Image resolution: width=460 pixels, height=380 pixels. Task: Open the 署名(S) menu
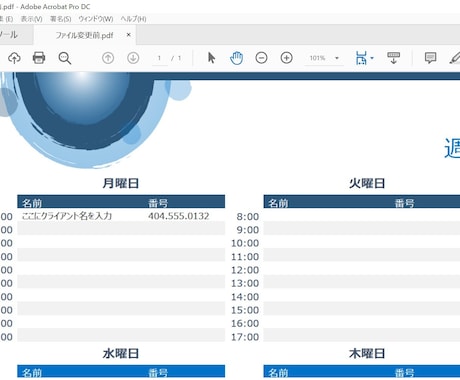coord(61,19)
